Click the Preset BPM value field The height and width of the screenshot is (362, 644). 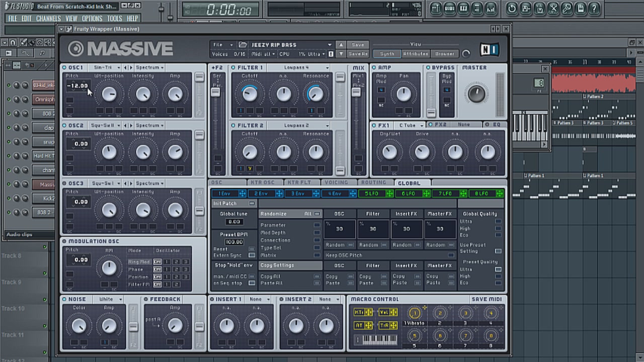(234, 242)
